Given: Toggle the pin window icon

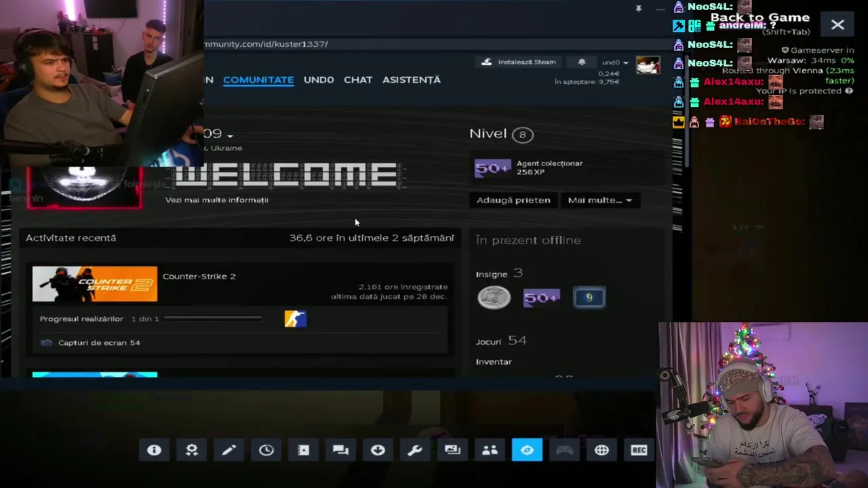Looking at the screenshot, I should [x=638, y=8].
